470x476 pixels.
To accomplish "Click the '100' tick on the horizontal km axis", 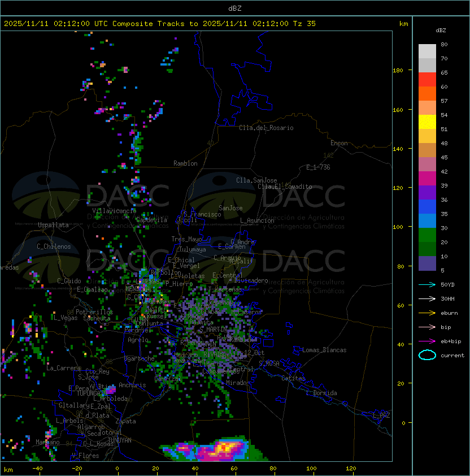I will [x=312, y=469].
